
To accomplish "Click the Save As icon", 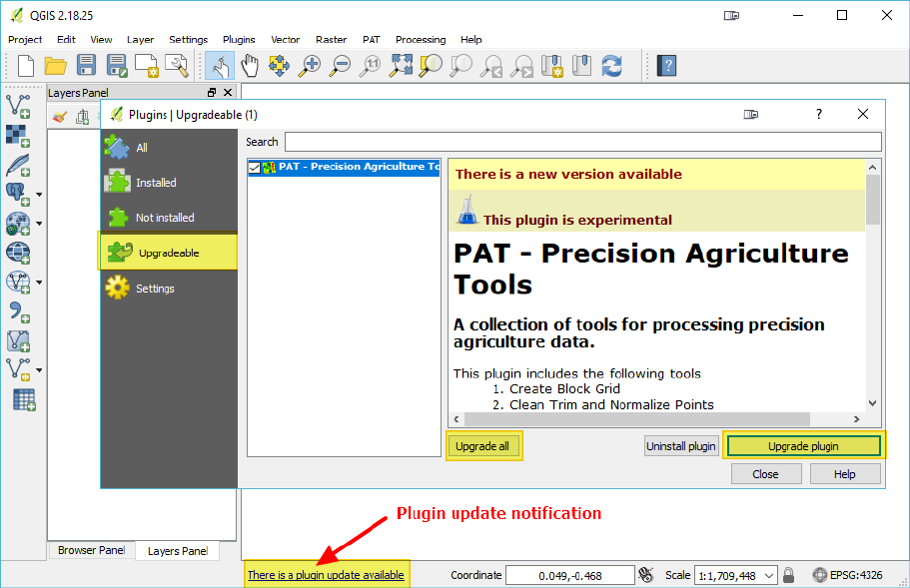I will coord(117,66).
